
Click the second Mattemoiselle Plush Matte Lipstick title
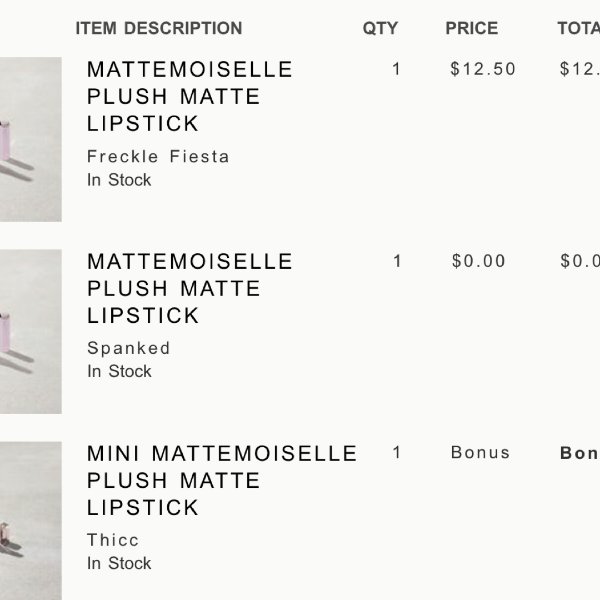click(189, 289)
